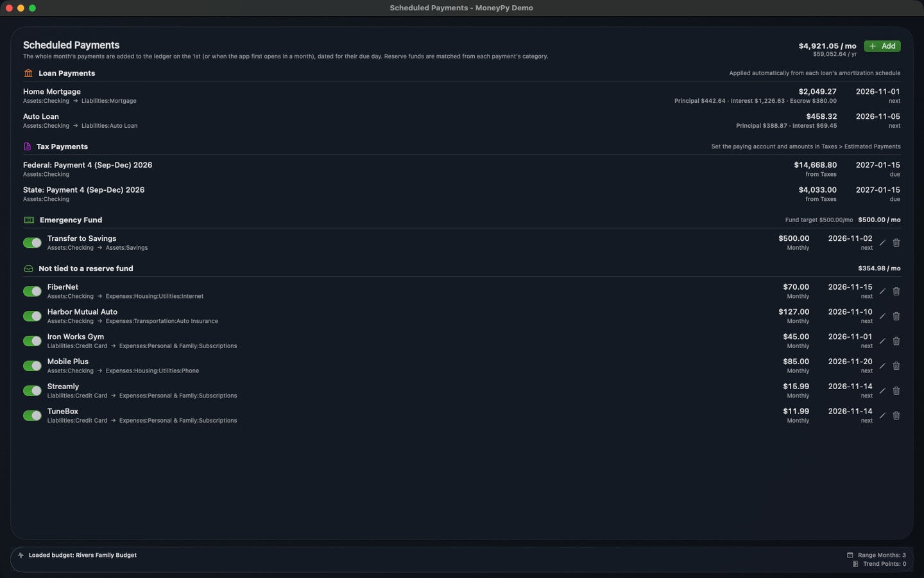Click the Emergency Fund cash icon
Viewport: 924px width, 578px height.
(x=29, y=220)
